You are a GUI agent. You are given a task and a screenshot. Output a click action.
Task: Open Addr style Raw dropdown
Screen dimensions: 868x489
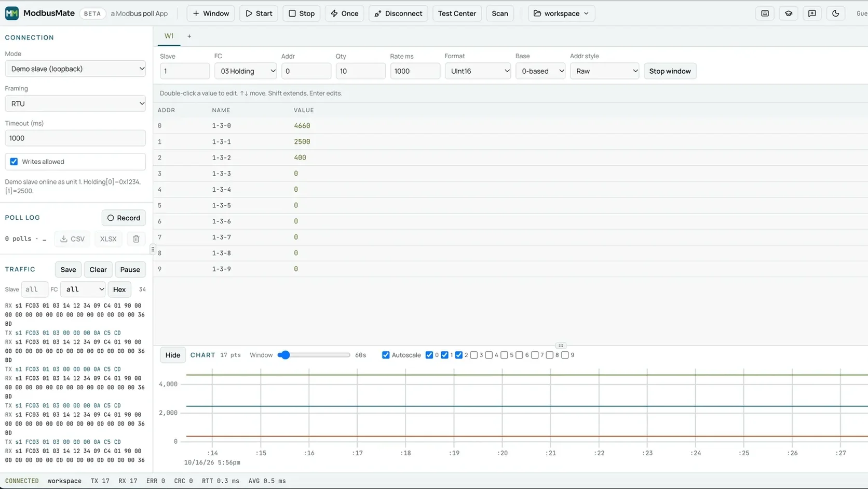pos(604,71)
